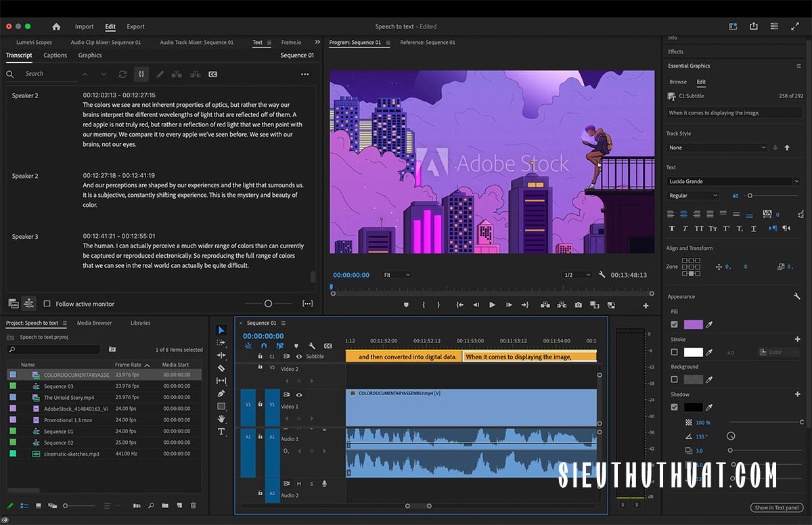Click the Faux Bold T icon

point(672,229)
